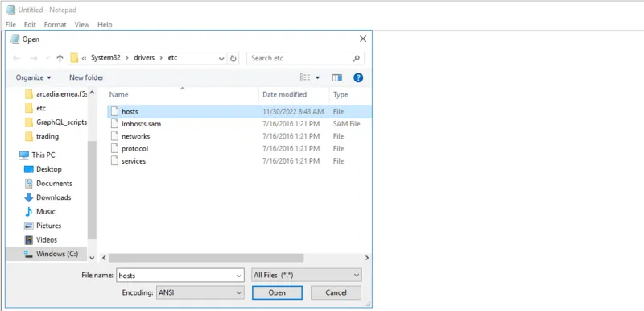This screenshot has width=644, height=311.
Task: Click the search magnifier icon
Action: (x=357, y=58)
